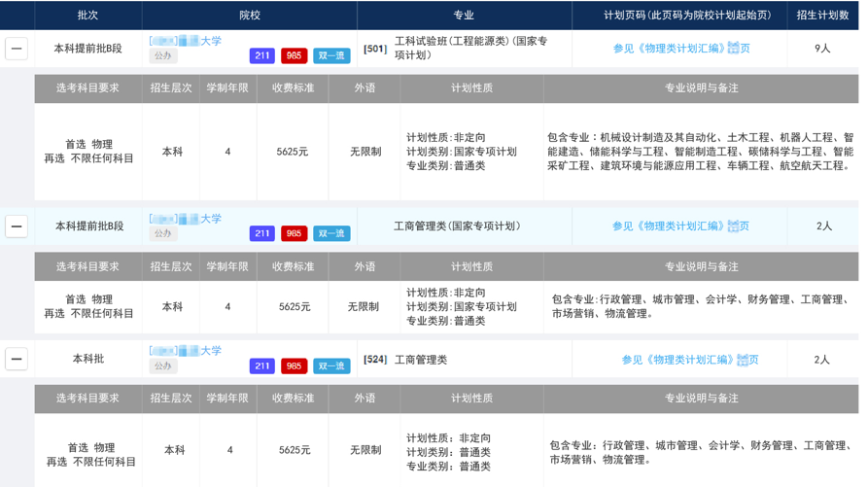Viewport: 868px width, 487px height.
Task: Click the 公办 tag in the 本科批 row
Action: click(162, 365)
